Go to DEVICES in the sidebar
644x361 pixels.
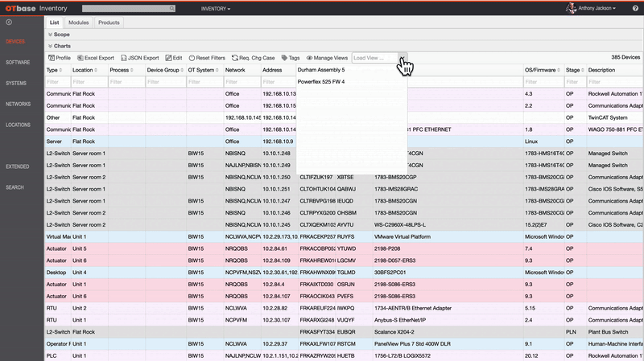(x=15, y=42)
